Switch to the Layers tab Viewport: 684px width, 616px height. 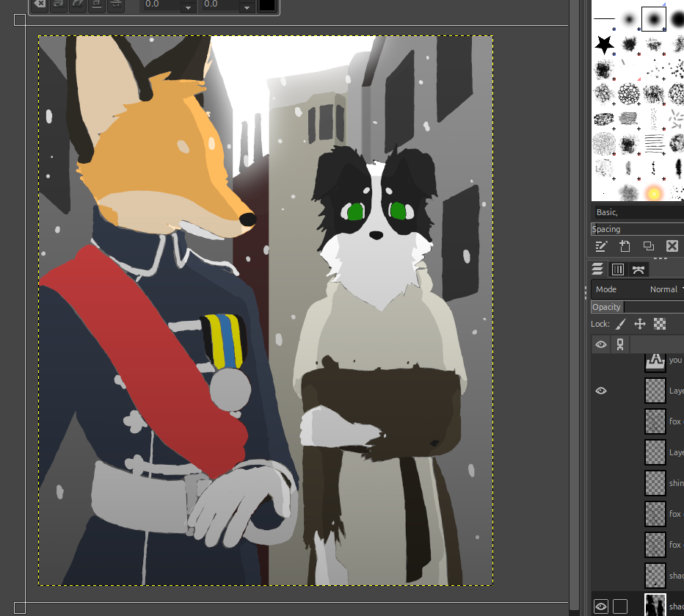coord(597,269)
